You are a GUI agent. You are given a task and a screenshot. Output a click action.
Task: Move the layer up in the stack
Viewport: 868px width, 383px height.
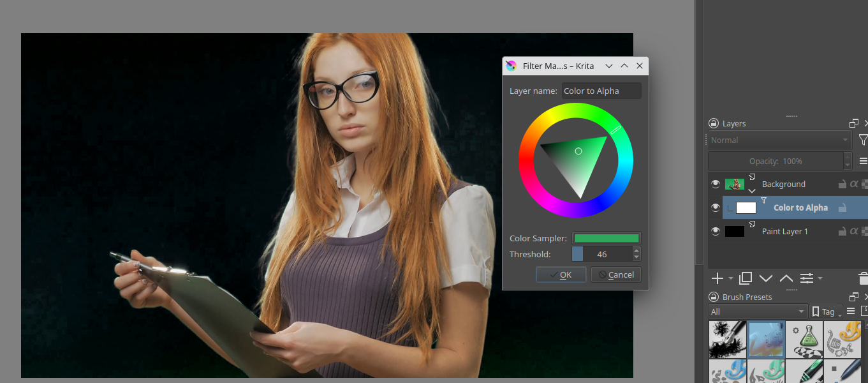(786, 278)
